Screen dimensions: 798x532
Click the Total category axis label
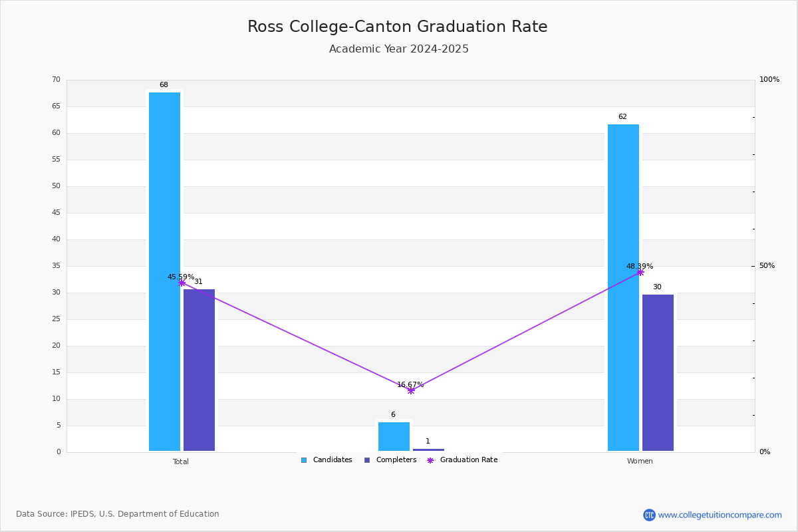click(x=181, y=462)
